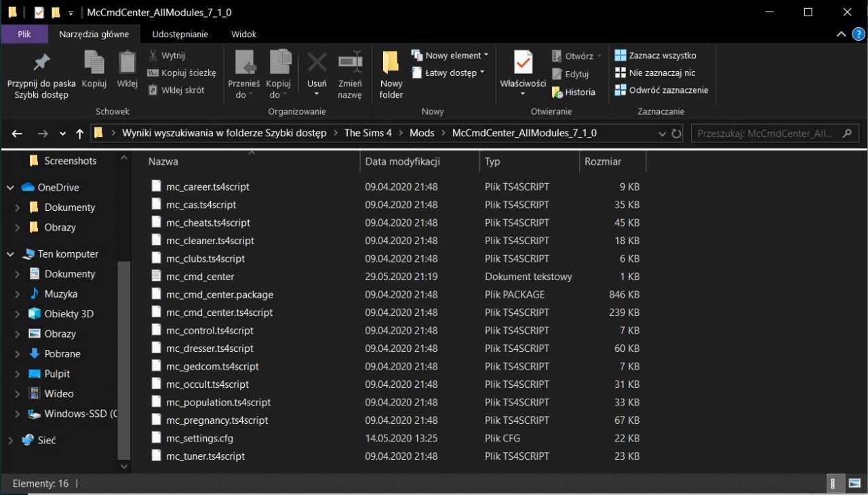This screenshot has height=495, width=868.
Task: Create a Nowy folder
Action: click(391, 75)
